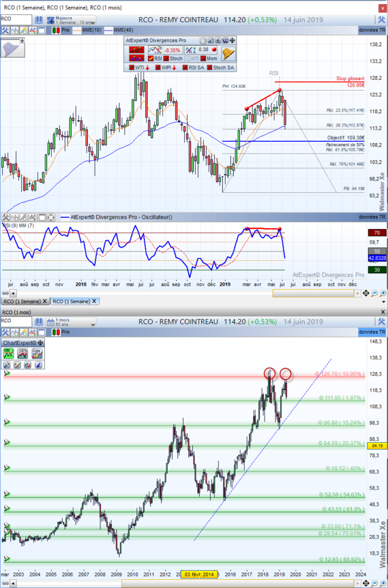
Task: Click the R/R 0.38 ratio button
Action: click(x=201, y=49)
